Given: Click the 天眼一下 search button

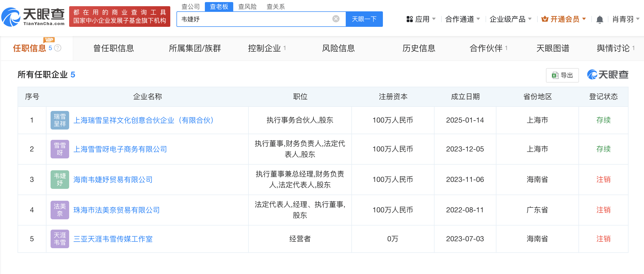Looking at the screenshot, I should point(364,19).
